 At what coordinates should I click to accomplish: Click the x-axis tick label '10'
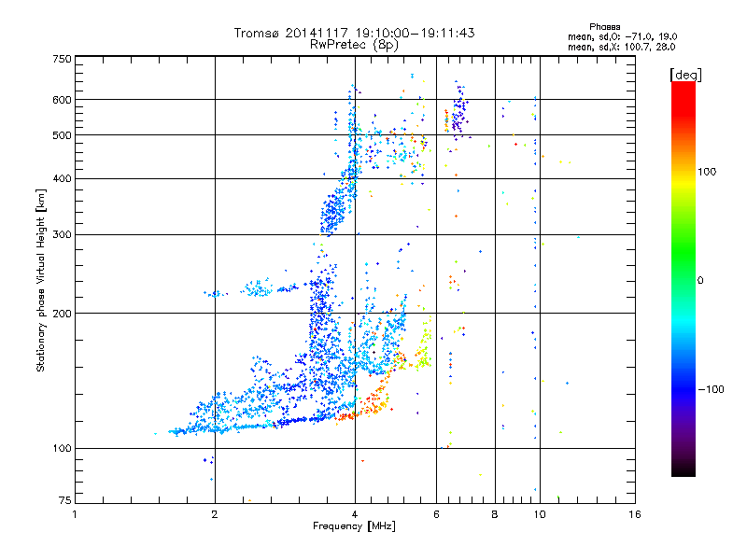click(x=540, y=514)
